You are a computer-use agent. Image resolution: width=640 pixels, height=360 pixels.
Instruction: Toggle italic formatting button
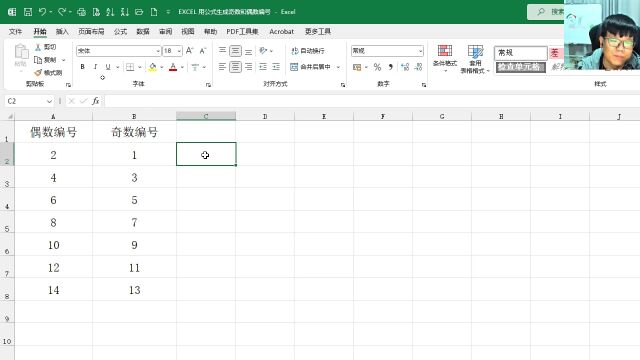(95, 67)
